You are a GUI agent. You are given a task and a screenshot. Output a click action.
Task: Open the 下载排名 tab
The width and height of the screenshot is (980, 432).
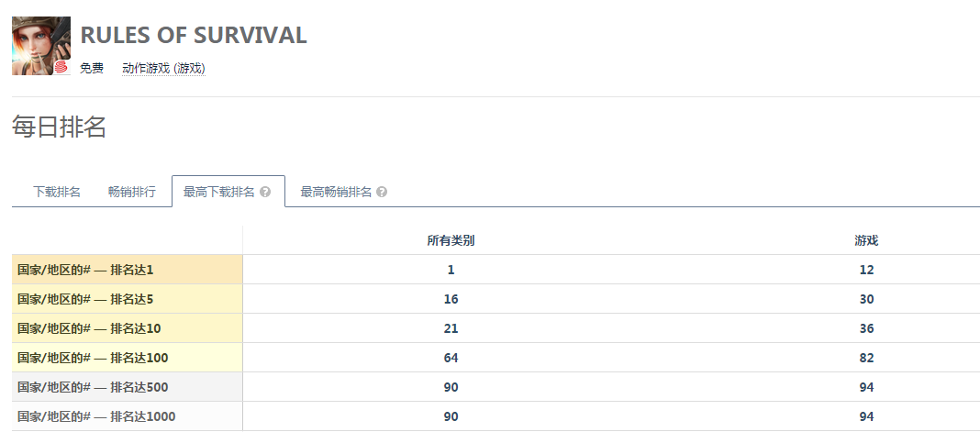coord(57,193)
